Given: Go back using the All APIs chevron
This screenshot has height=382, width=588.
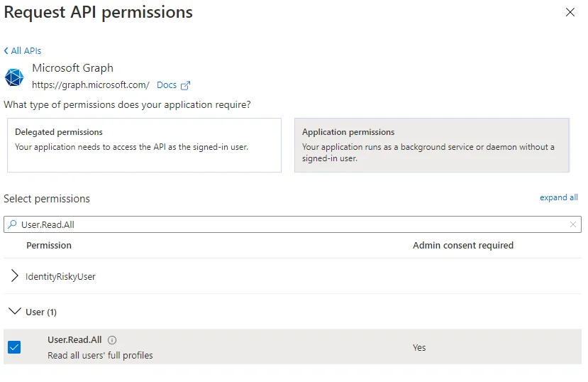Looking at the screenshot, I should click(x=6, y=51).
